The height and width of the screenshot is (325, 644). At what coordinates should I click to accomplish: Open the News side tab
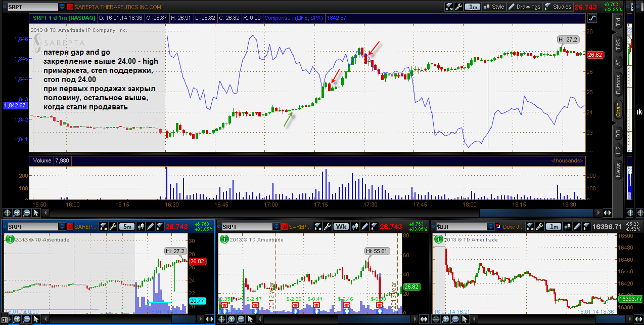click(x=618, y=170)
